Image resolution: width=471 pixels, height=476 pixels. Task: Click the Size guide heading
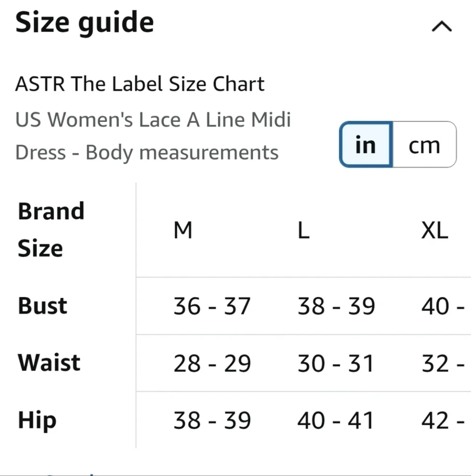click(x=85, y=23)
